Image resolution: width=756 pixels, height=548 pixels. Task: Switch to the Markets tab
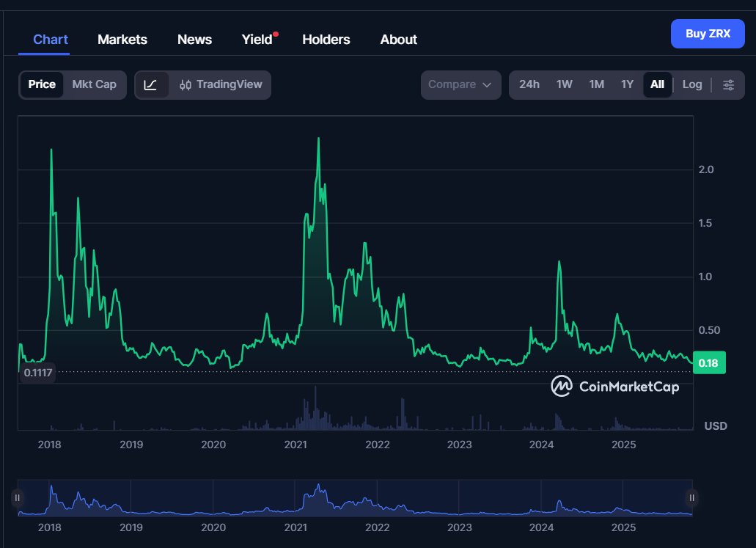pos(122,39)
